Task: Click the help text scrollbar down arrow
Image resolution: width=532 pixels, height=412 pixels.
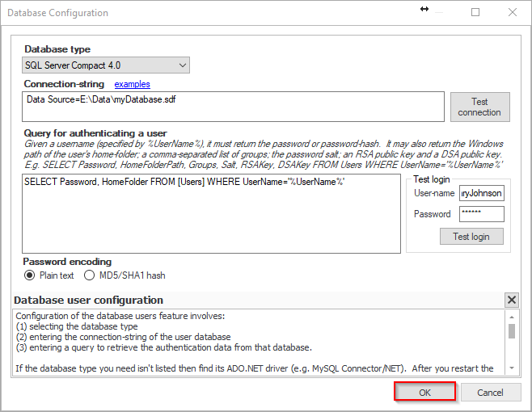Action: pyautogui.click(x=511, y=368)
